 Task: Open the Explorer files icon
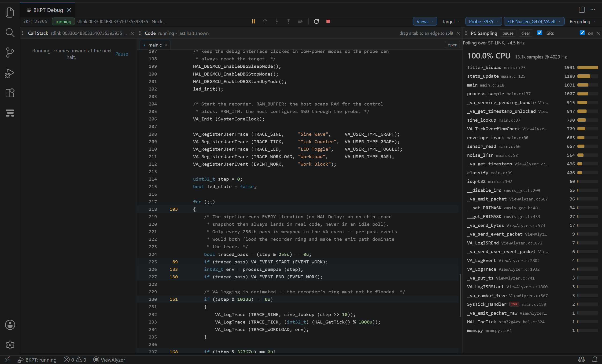[x=10, y=12]
